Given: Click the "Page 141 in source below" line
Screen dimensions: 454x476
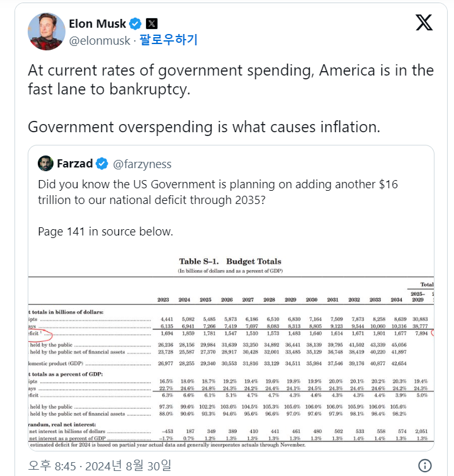Looking at the screenshot, I should click(x=105, y=232).
